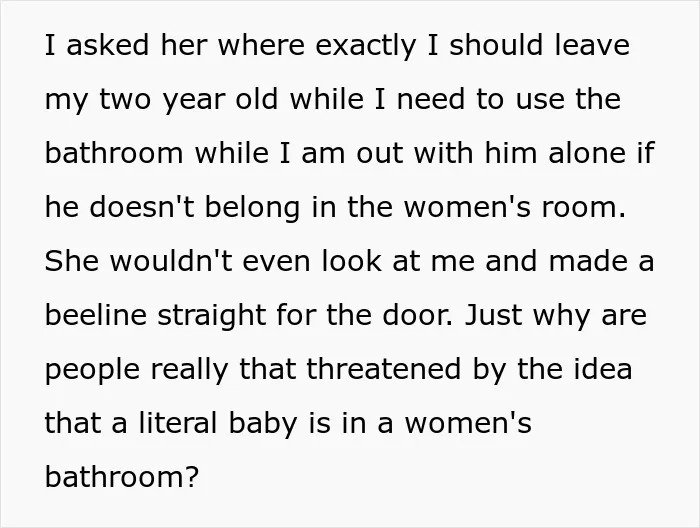Click the phrase "bathroom while"
This screenshot has height=528, width=700.
pos(157,153)
